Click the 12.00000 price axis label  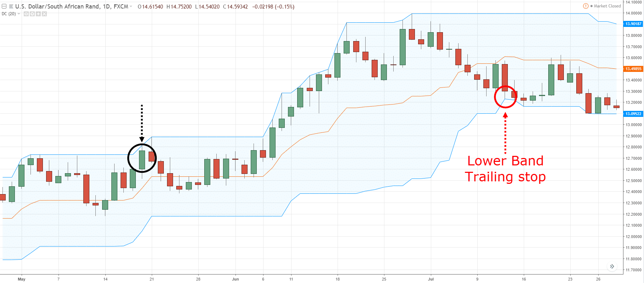(x=634, y=237)
